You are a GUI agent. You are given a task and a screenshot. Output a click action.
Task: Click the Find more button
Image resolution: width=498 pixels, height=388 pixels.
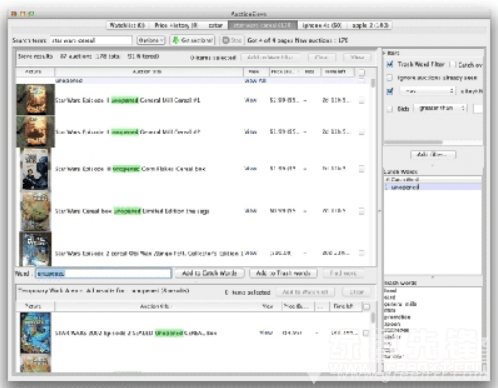click(343, 273)
